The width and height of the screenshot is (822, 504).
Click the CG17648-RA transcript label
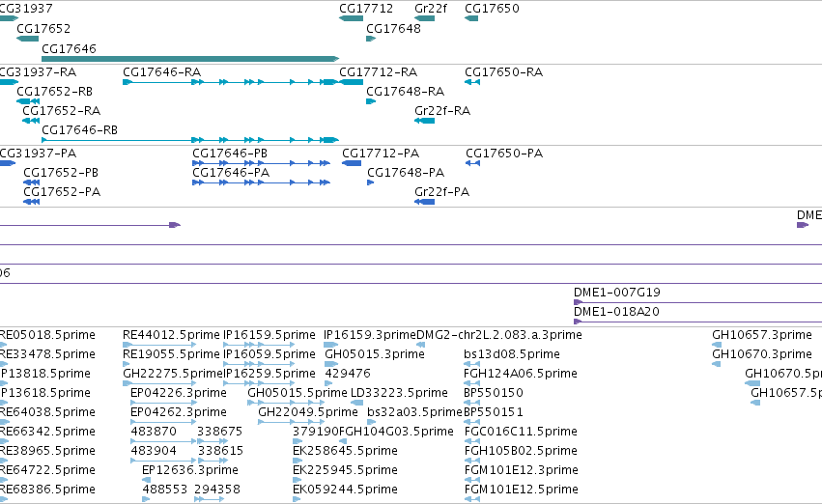tap(406, 92)
